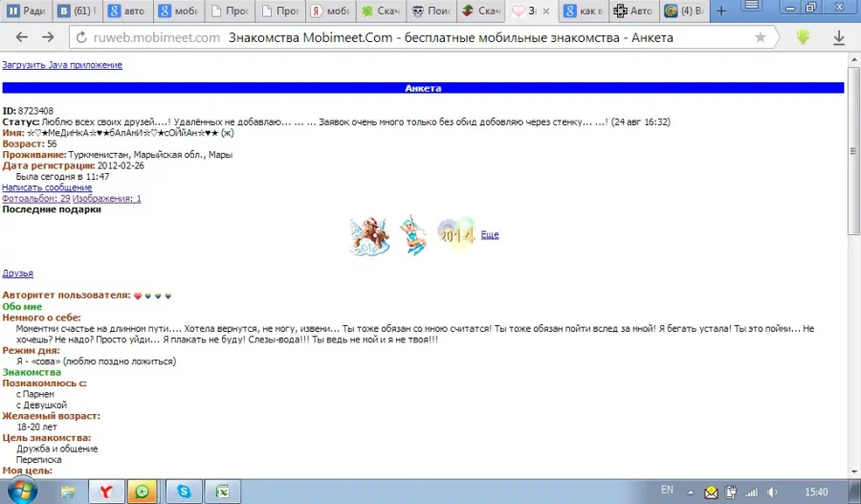Screen dimensions: 861x504
Task: Switch to the 'как в' tab
Action: point(584,11)
